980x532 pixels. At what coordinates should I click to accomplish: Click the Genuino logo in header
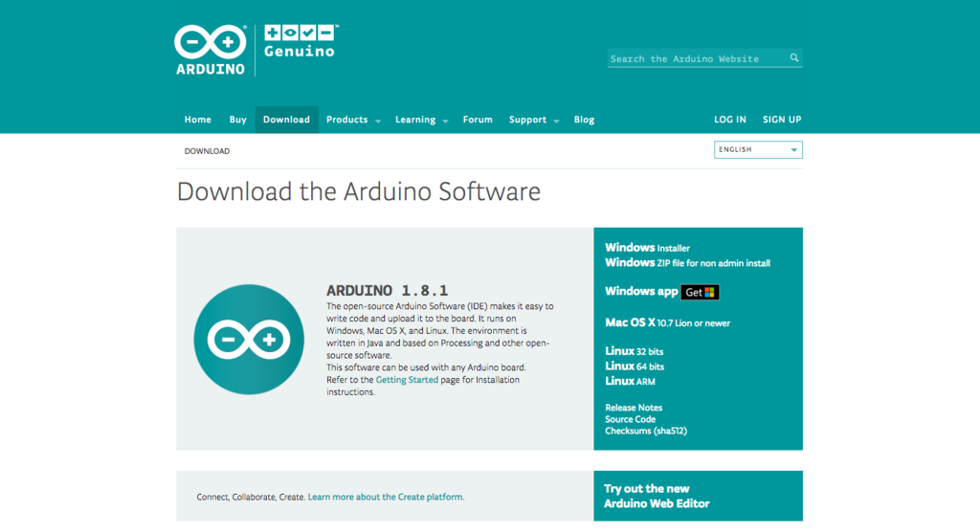pos(300,41)
